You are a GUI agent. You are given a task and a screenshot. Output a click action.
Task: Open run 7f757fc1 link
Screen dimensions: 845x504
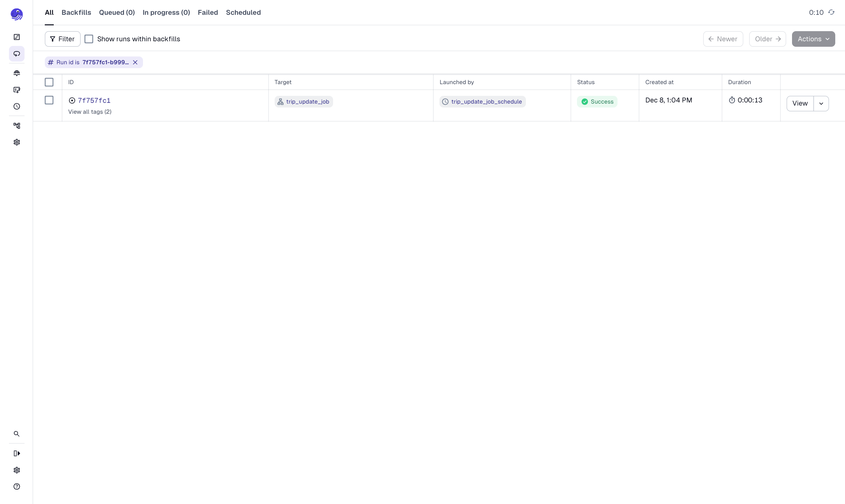click(94, 100)
